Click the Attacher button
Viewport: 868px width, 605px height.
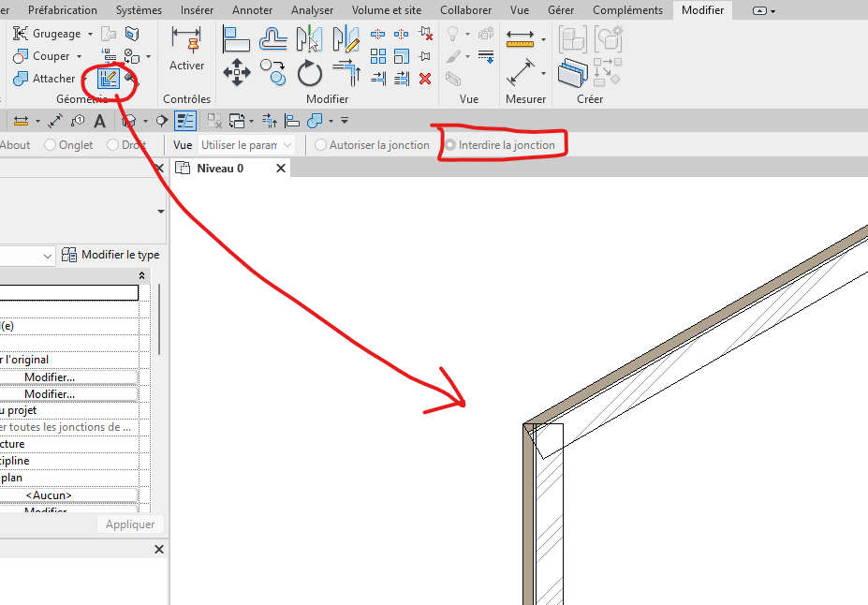44,79
